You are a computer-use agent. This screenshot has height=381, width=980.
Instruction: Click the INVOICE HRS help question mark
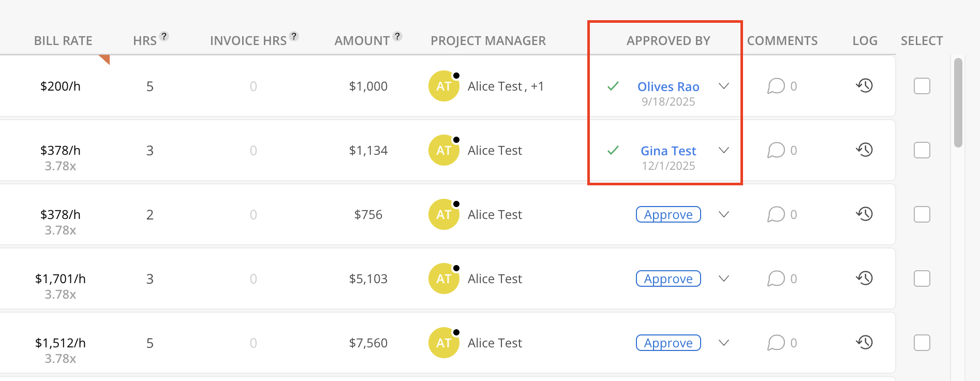[294, 36]
